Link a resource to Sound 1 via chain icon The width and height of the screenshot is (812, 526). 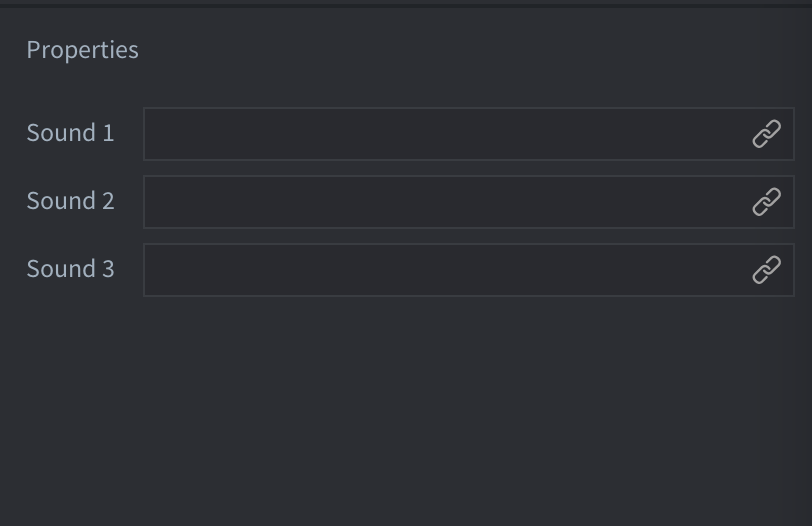[766, 134]
